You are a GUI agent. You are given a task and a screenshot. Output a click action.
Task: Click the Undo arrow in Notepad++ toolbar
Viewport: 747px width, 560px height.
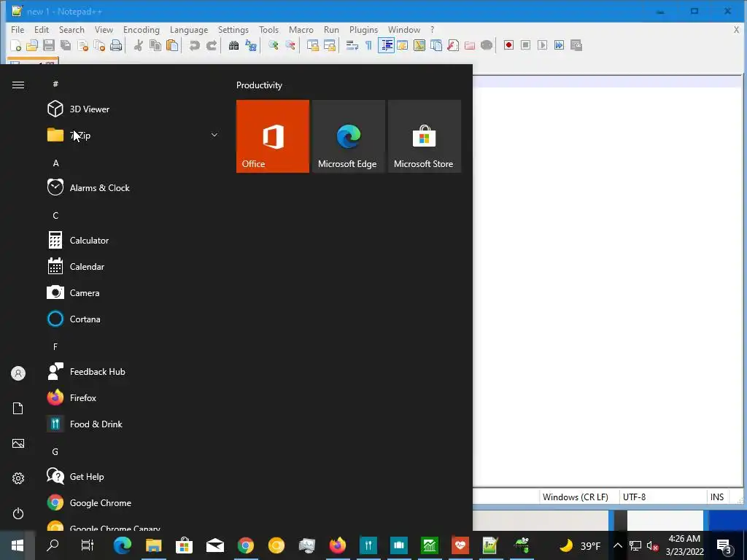coord(194,45)
